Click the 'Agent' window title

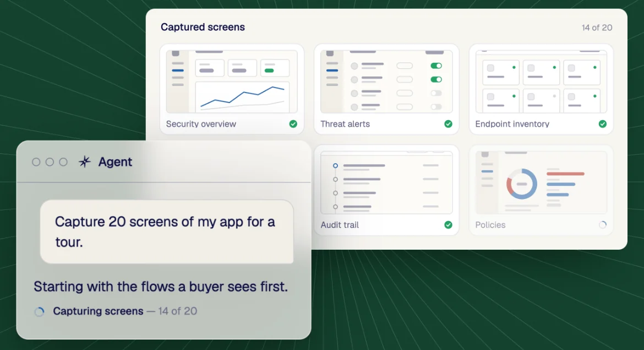[115, 161]
